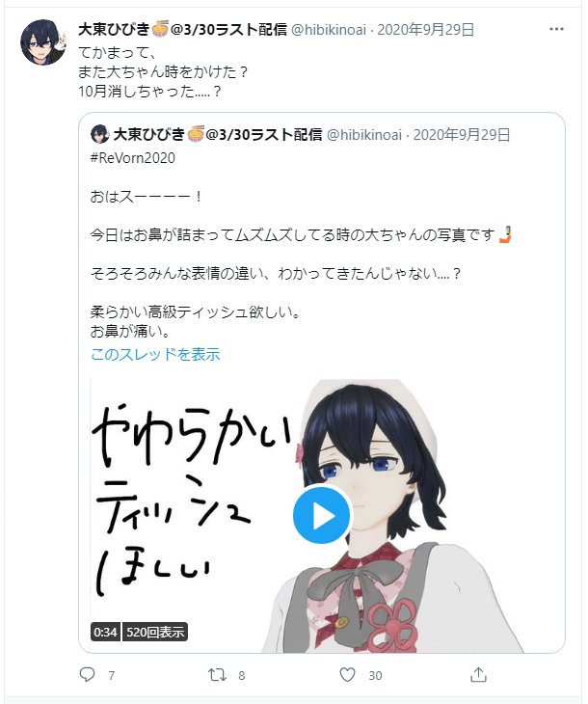
Task: Click the like count 30
Action: 375,675
